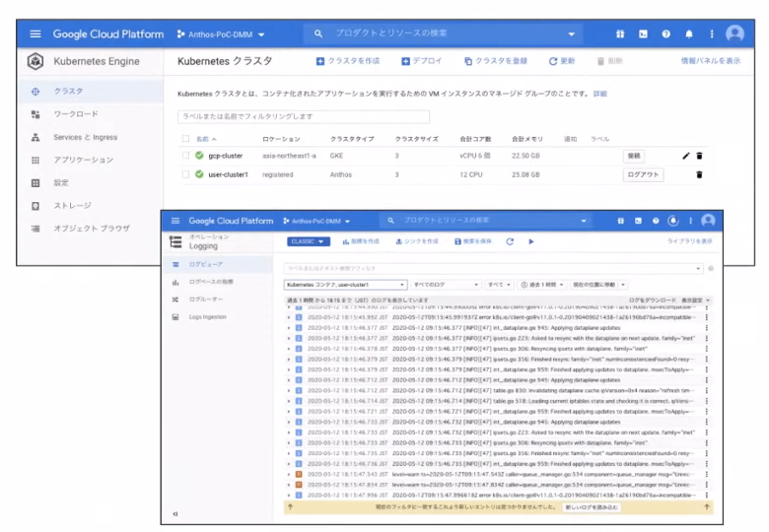769x532 pixels.
Task: Select アプリケーション in the Kubernetes Engine sidebar
Action: [x=91, y=161]
